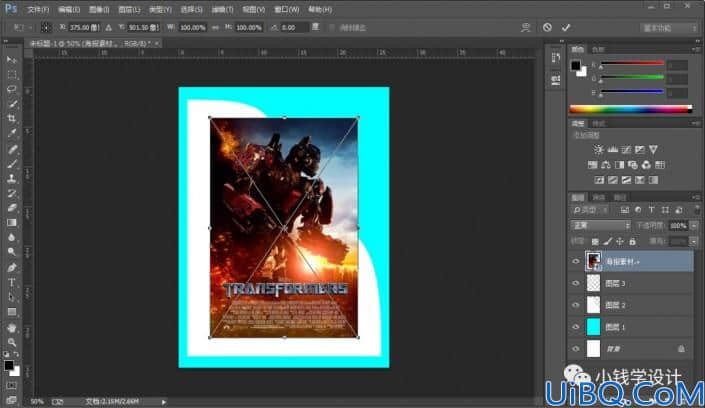Hide the 图层 2 layer
This screenshot has width=705, height=408.
pos(576,305)
